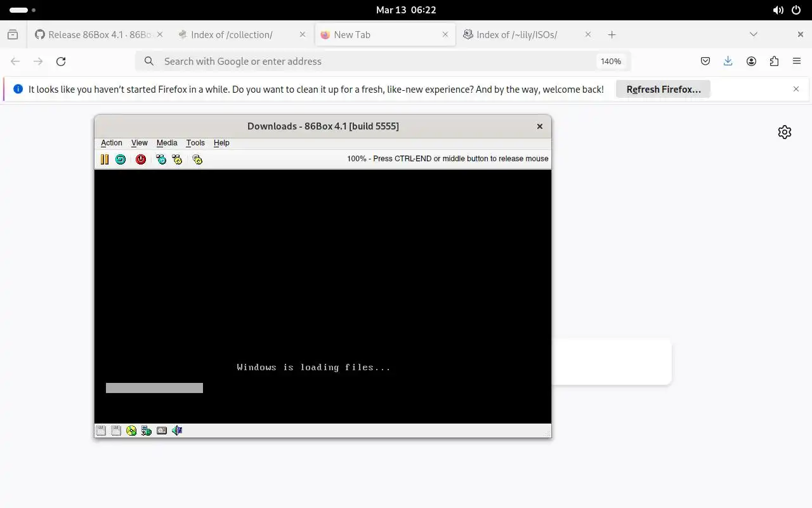
Task: Click the browser forward arrow
Action: (38, 62)
